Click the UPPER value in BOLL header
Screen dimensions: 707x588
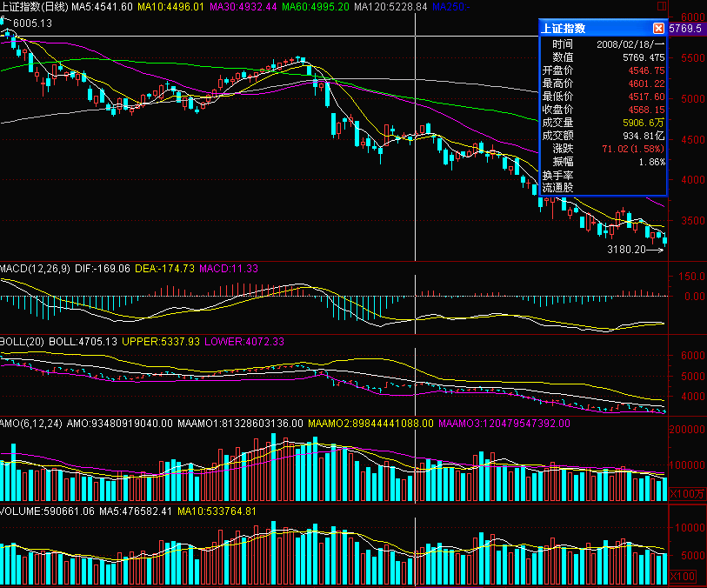[x=166, y=343]
